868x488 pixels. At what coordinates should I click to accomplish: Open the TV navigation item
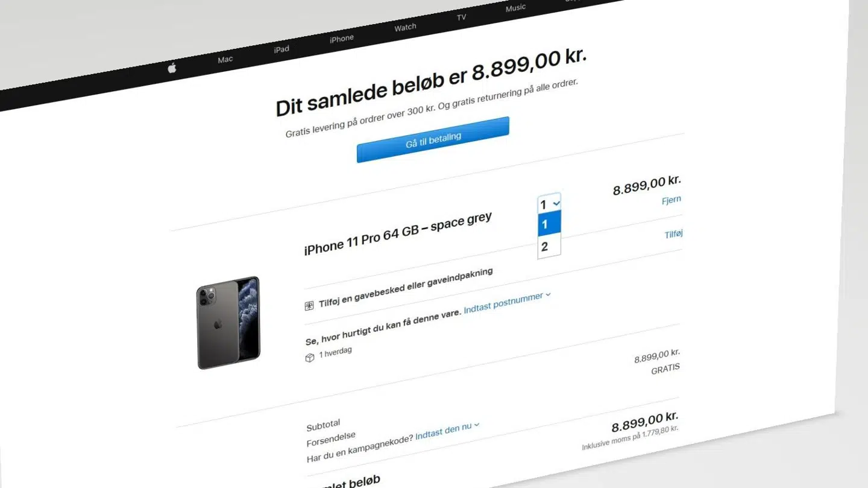(461, 17)
